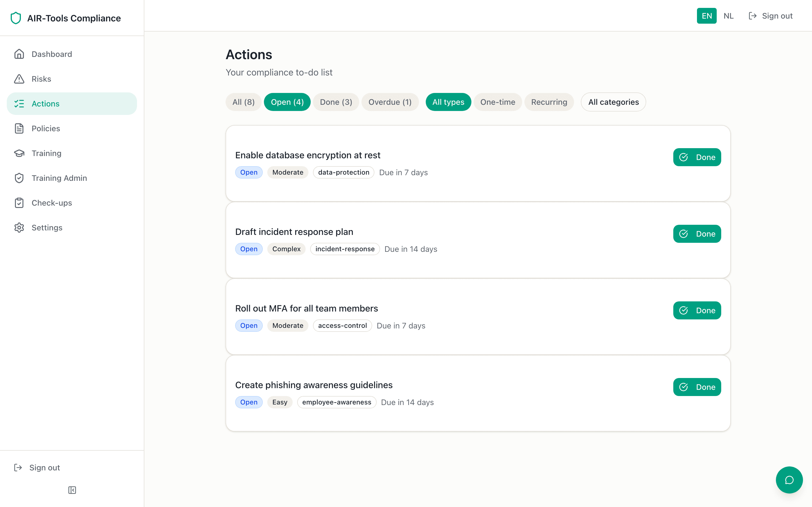This screenshot has width=812, height=507.
Task: Open the Dashboard from the sidebar
Action: [x=19, y=54]
